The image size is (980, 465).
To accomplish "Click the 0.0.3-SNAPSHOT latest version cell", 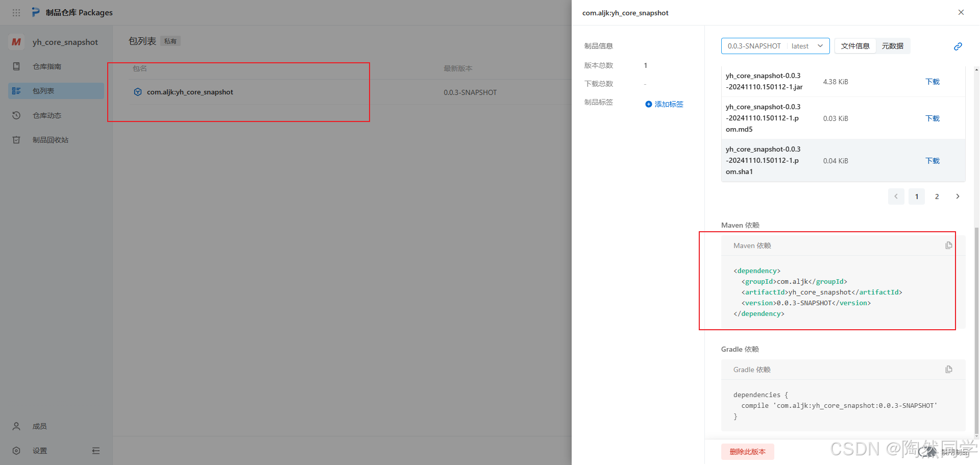I will (470, 92).
